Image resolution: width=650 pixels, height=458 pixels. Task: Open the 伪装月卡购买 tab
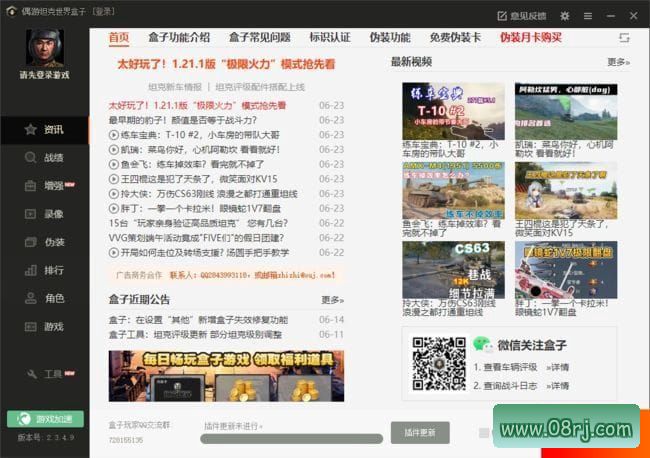tap(531, 38)
